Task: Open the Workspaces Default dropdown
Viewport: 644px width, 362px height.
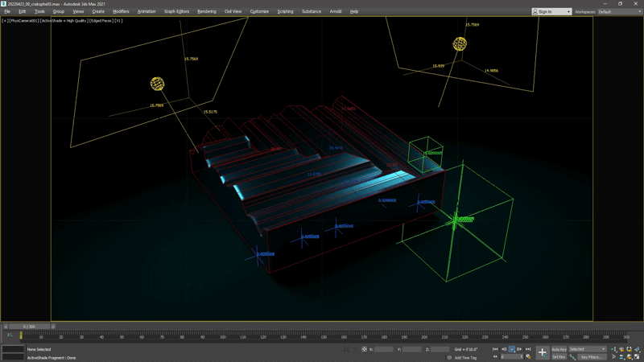Action: click(x=617, y=11)
